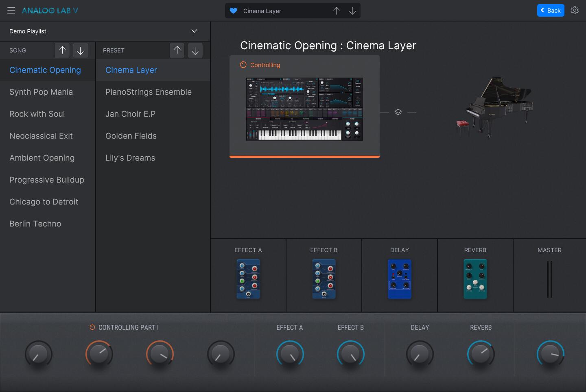Move preset up with PRESET up arrow

(x=177, y=50)
